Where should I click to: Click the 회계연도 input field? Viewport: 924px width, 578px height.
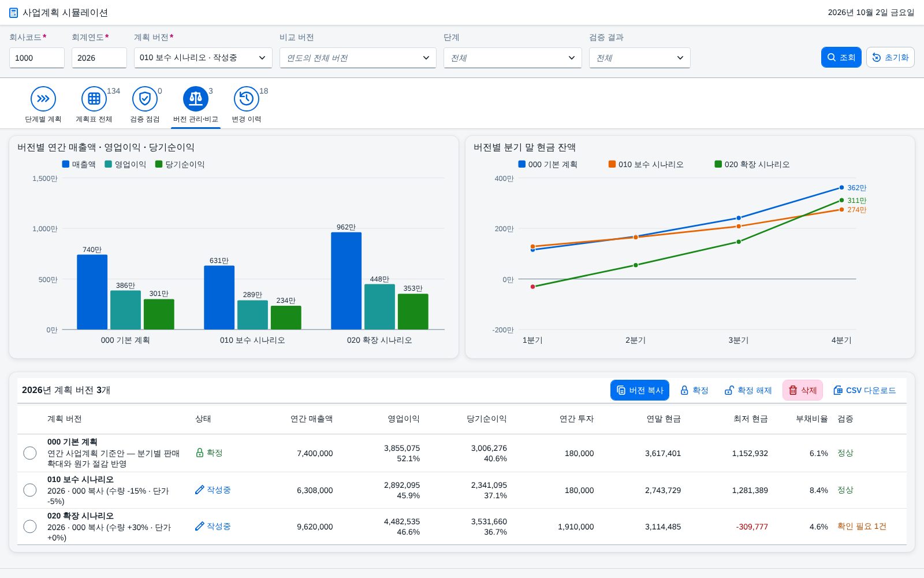(99, 58)
